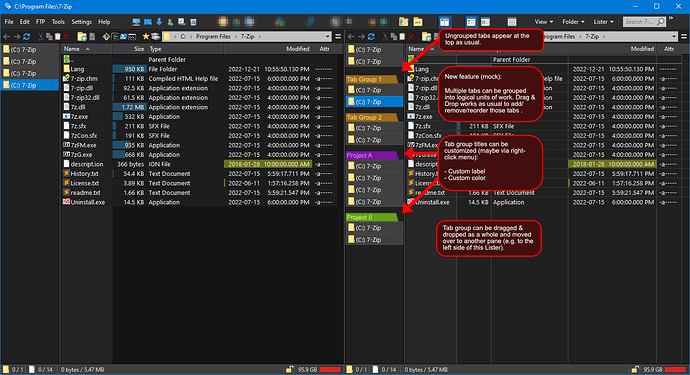Click the thumbnails view mode icon
This screenshot has height=375, width=690.
[485, 22]
